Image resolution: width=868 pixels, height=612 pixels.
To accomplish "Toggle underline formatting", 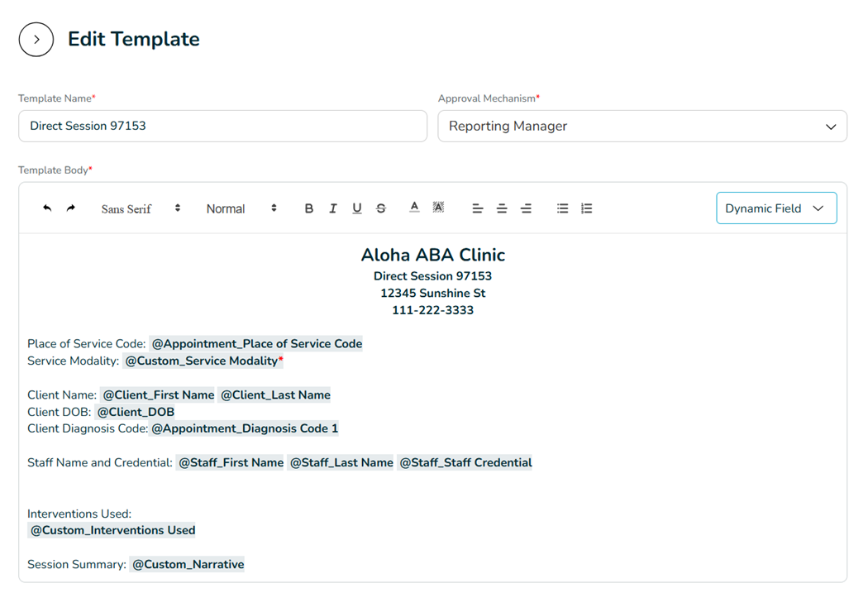I will pos(357,208).
